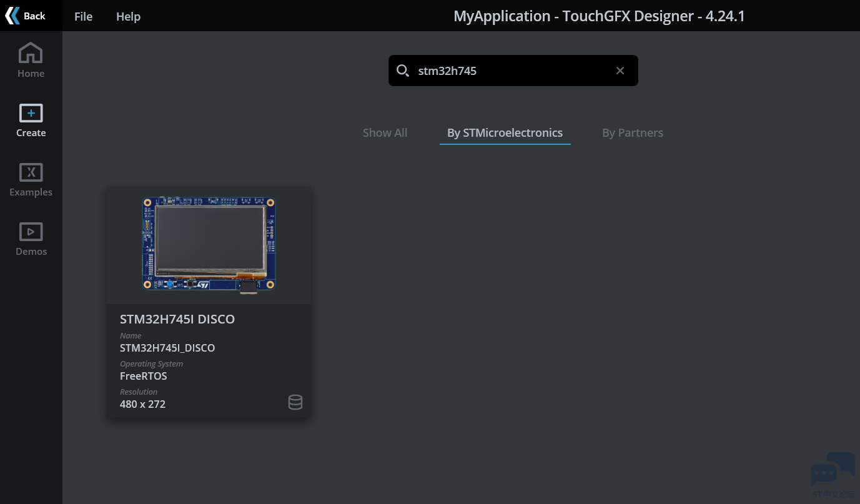Click the FreeRTOS operating system value
860x504 pixels.
(144, 376)
